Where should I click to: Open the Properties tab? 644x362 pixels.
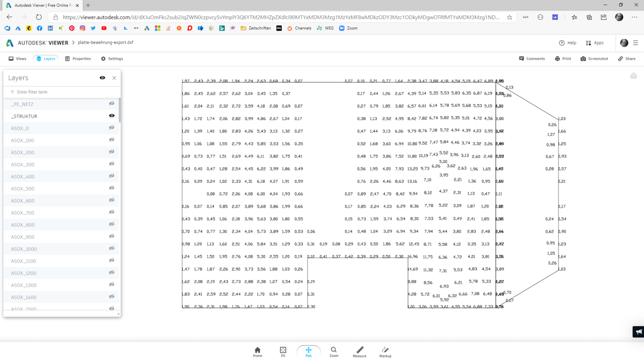(78, 59)
